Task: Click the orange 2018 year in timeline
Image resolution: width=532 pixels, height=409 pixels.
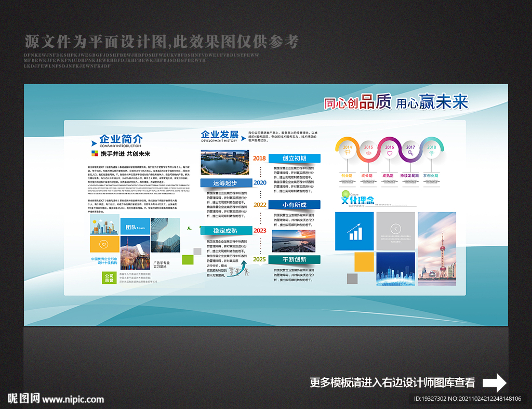Action: click(x=260, y=158)
